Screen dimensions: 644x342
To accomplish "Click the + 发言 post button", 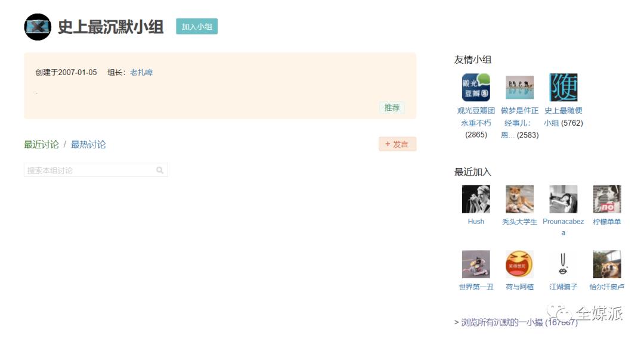I will tap(397, 144).
